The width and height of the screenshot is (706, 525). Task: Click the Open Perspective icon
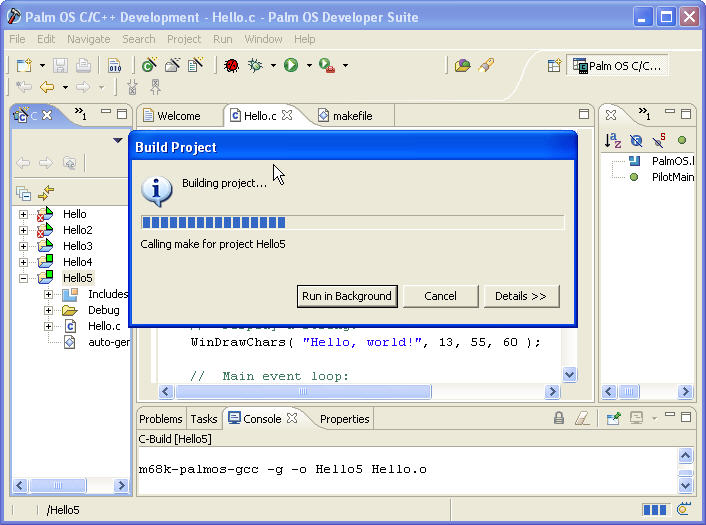(553, 66)
